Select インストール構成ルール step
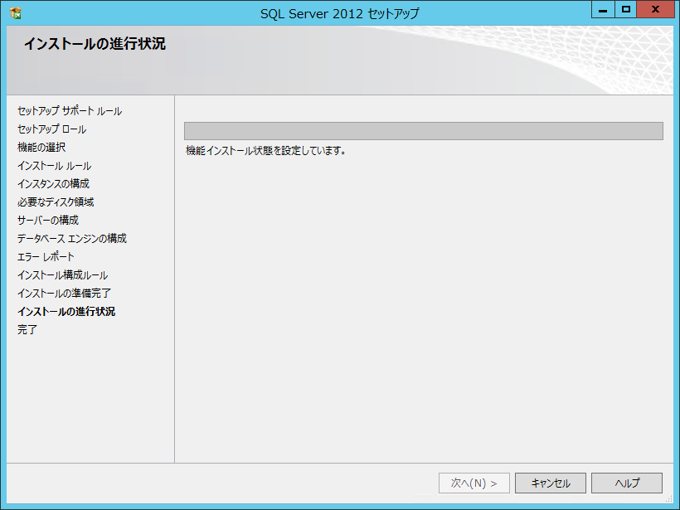 pyautogui.click(x=62, y=275)
